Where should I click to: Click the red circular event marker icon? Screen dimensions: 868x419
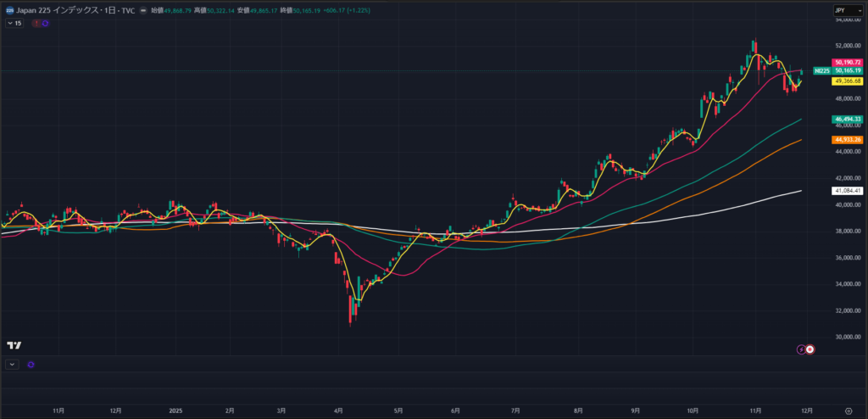coord(811,349)
